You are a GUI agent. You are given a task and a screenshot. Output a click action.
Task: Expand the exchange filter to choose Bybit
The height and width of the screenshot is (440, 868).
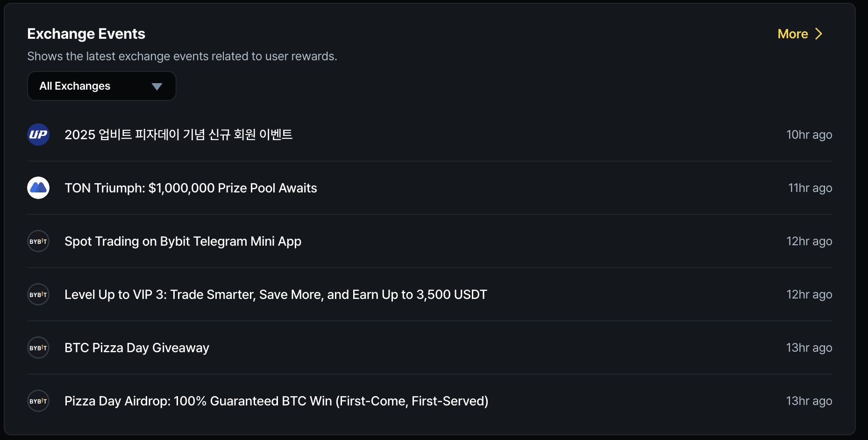click(x=101, y=86)
